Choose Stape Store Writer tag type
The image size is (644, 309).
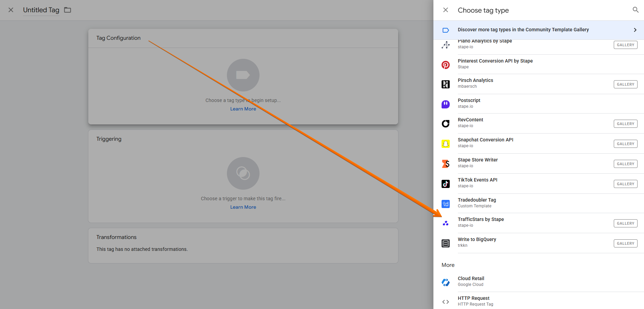539,163
